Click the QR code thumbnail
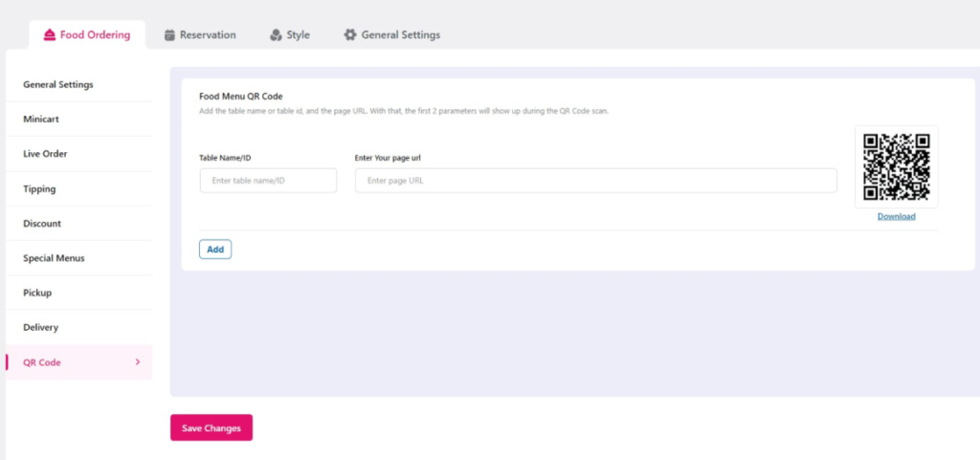The height and width of the screenshot is (460, 980). point(896,166)
